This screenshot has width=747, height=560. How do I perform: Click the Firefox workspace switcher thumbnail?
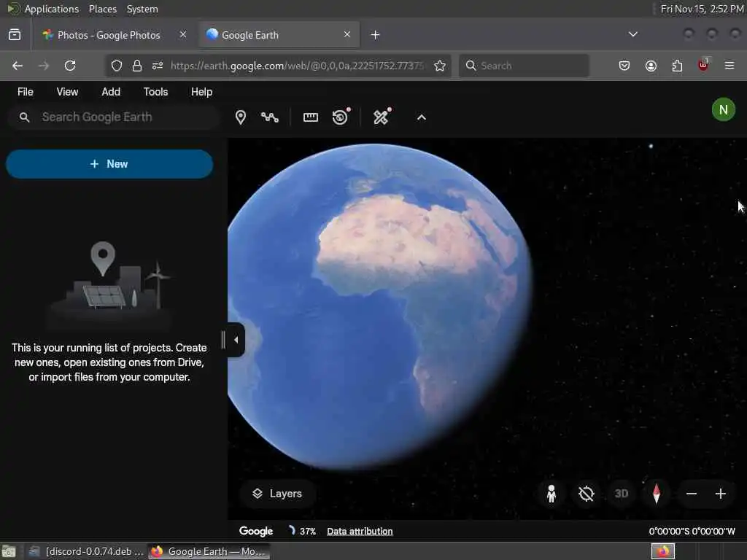click(x=662, y=551)
